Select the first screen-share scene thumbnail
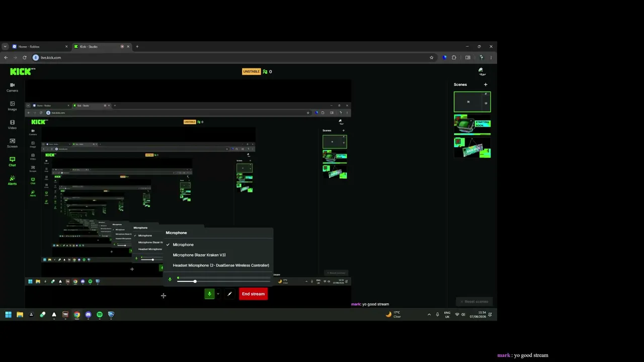 point(472,102)
